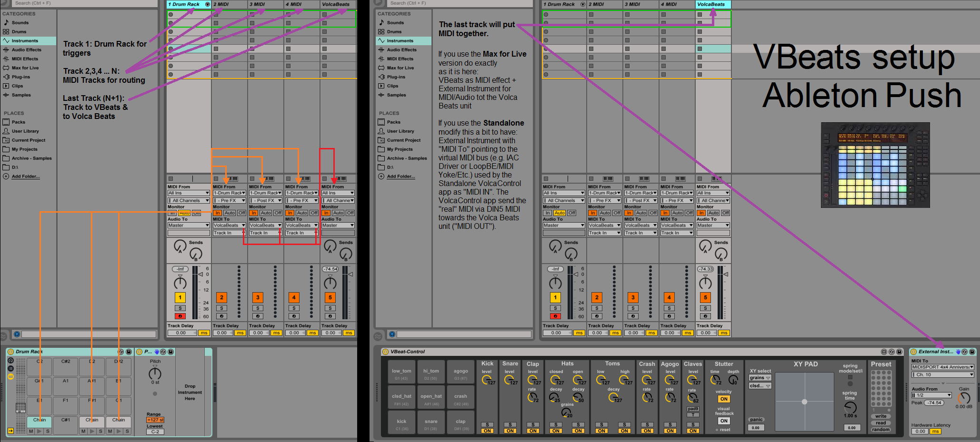Mute first Chain pad with its M button
The height and width of the screenshot is (442, 980).
(31, 431)
